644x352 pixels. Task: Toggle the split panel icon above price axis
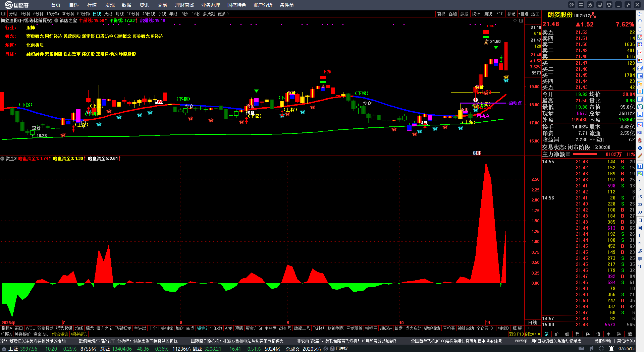[521, 21]
